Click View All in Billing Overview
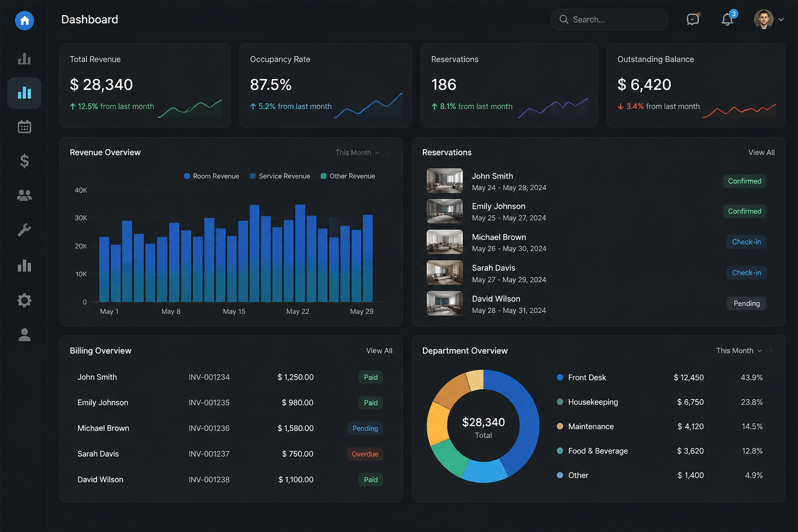The height and width of the screenshot is (532, 798). 379,351
